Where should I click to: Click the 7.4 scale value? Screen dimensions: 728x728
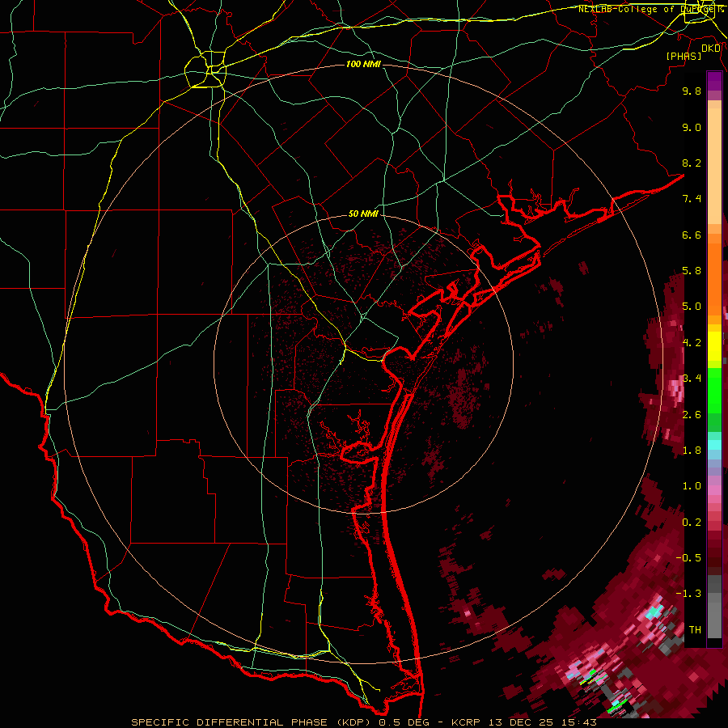pyautogui.click(x=692, y=199)
